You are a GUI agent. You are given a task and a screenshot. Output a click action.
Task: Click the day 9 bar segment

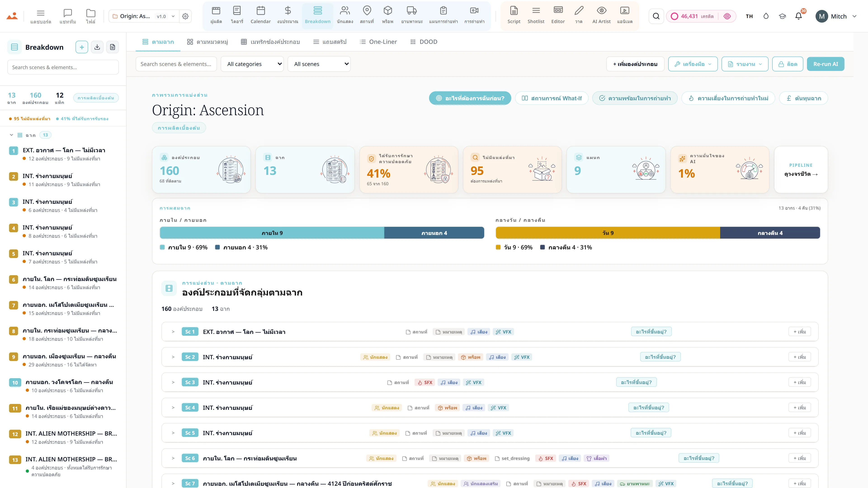pyautogui.click(x=608, y=233)
